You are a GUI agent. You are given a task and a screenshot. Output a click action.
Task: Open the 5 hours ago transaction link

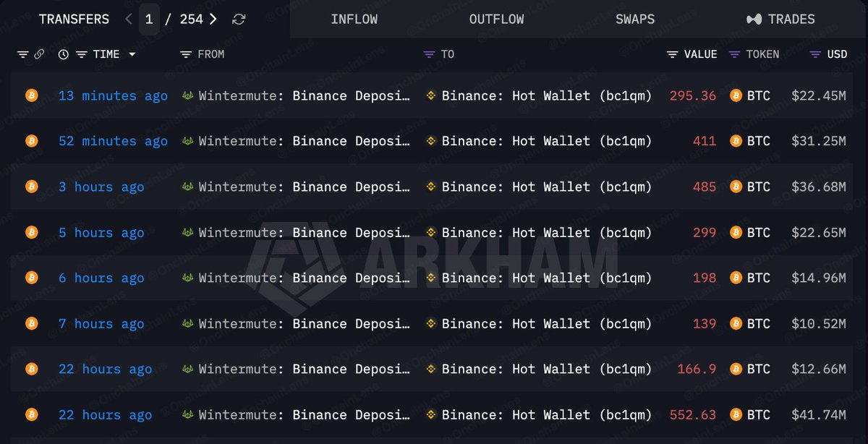(x=101, y=232)
